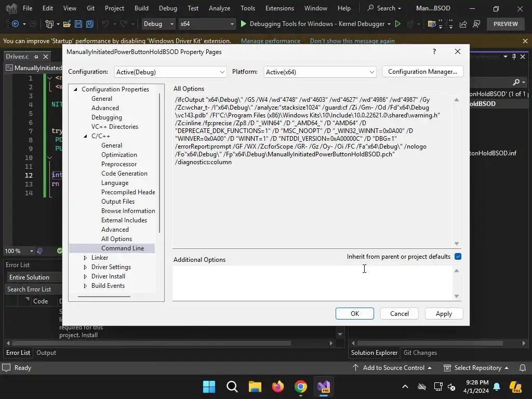Open the editor zoom 100 % dropdown
Image resolution: width=532 pixels, height=399 pixels.
31,251
